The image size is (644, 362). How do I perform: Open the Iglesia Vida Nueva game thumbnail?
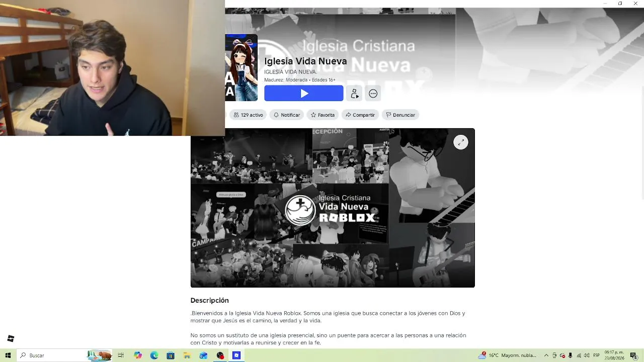(x=242, y=67)
